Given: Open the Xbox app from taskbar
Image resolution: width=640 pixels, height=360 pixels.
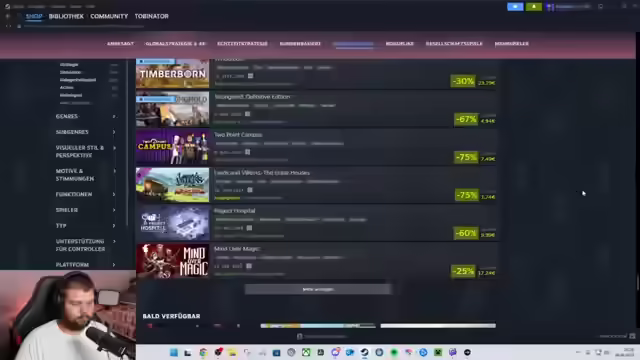Looking at the screenshot, I should (306, 352).
